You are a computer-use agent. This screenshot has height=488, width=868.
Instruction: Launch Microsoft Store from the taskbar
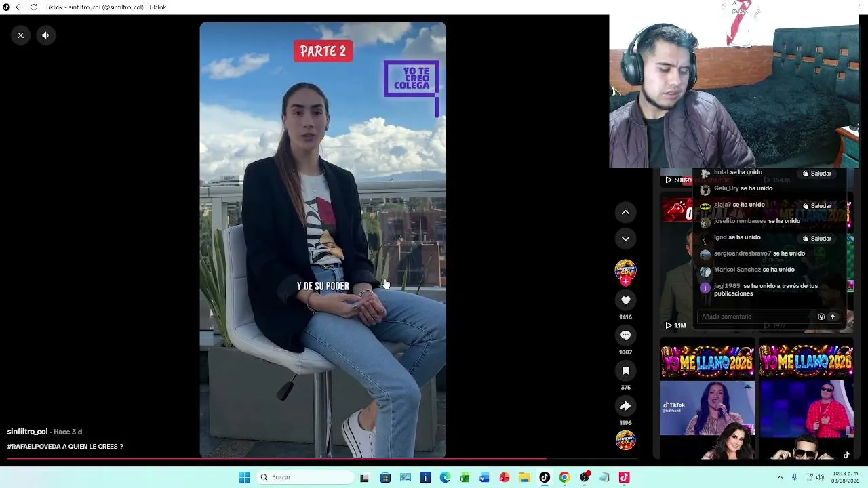pyautogui.click(x=385, y=478)
